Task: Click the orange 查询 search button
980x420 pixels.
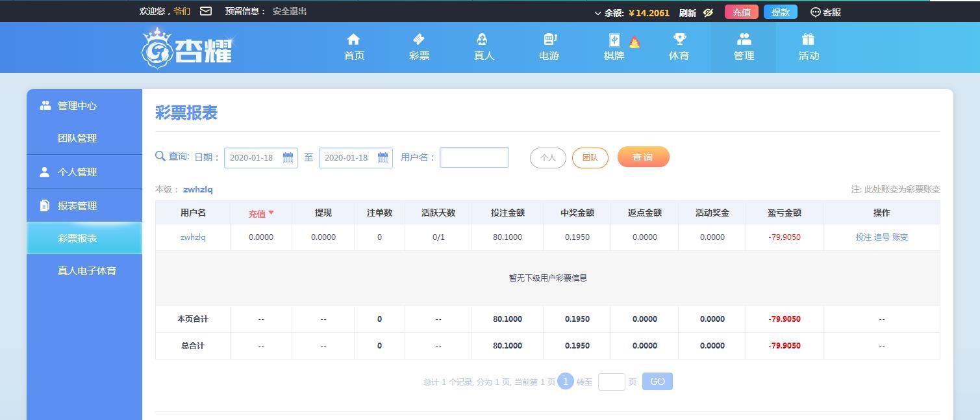Action: [643, 157]
